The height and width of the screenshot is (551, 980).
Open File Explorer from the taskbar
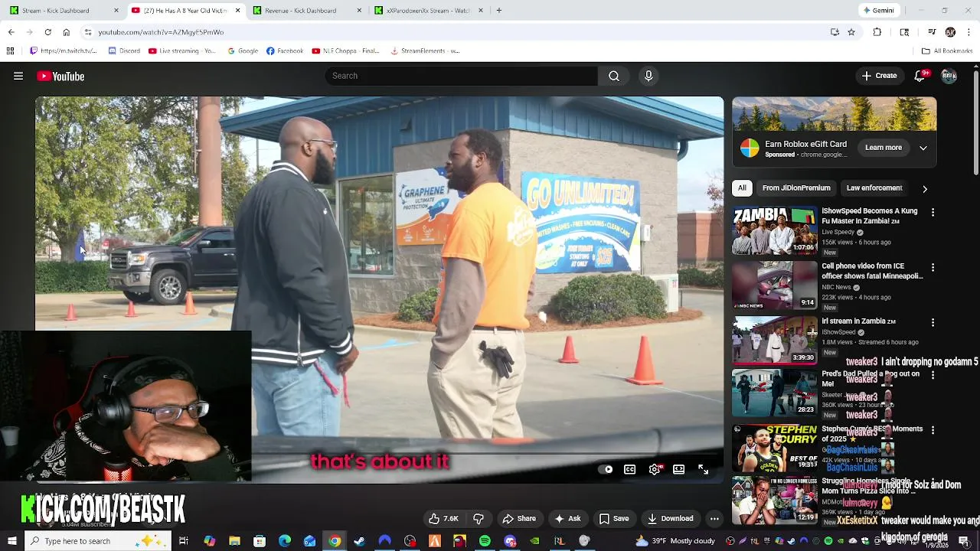point(234,541)
